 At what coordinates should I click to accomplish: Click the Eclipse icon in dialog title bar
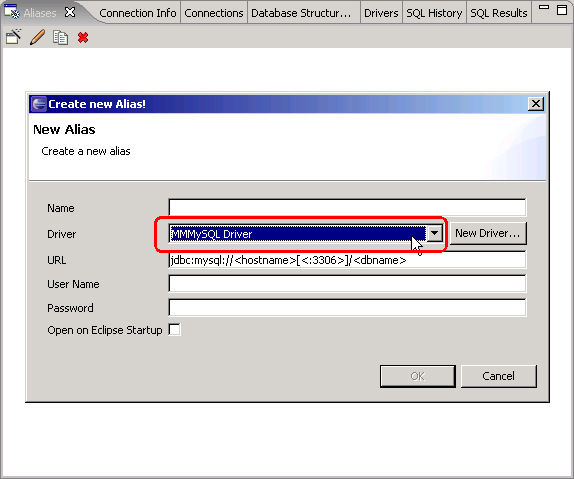[39, 104]
